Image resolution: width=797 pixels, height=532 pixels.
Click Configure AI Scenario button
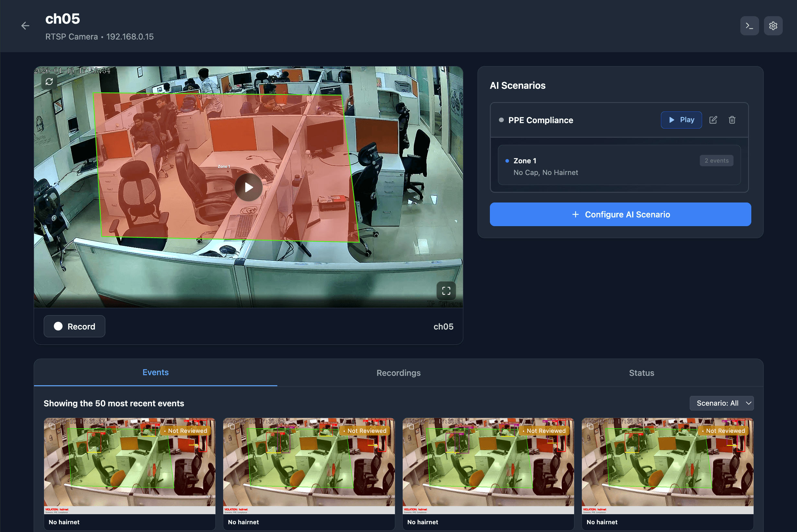click(x=620, y=214)
